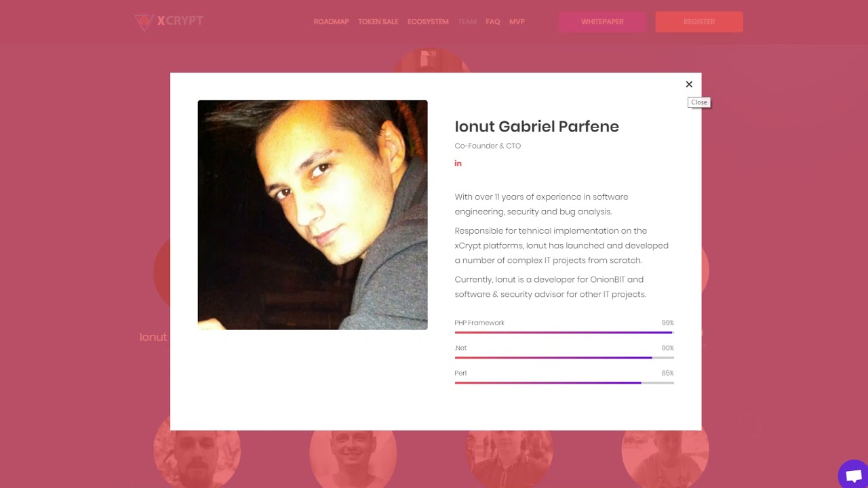Go to the MVP nav link
This screenshot has height=488, width=868.
tap(517, 22)
